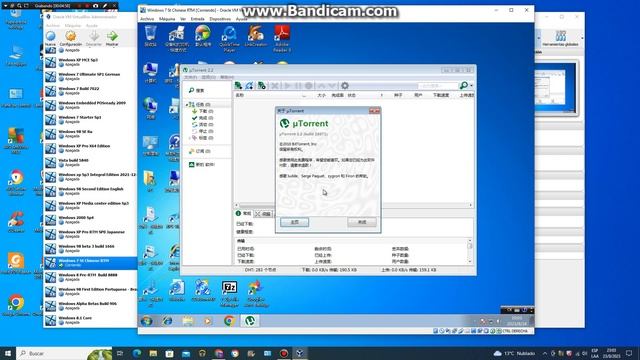Click Nueva icon in VirtualBox Manager toolbar

click(x=51, y=38)
